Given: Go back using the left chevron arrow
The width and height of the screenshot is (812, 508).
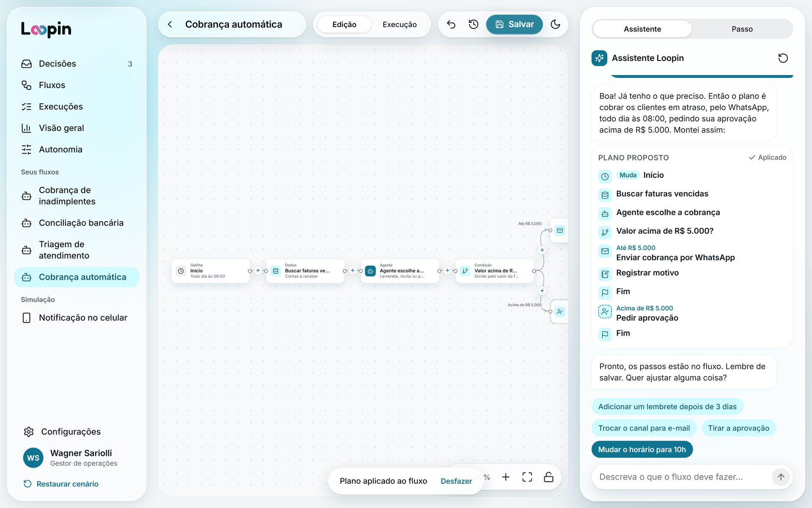Looking at the screenshot, I should pos(170,25).
